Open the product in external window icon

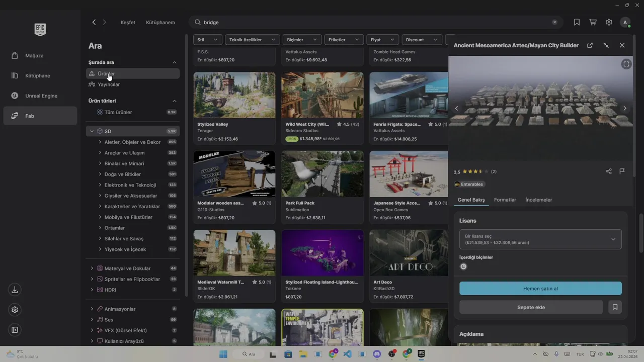[590, 45]
